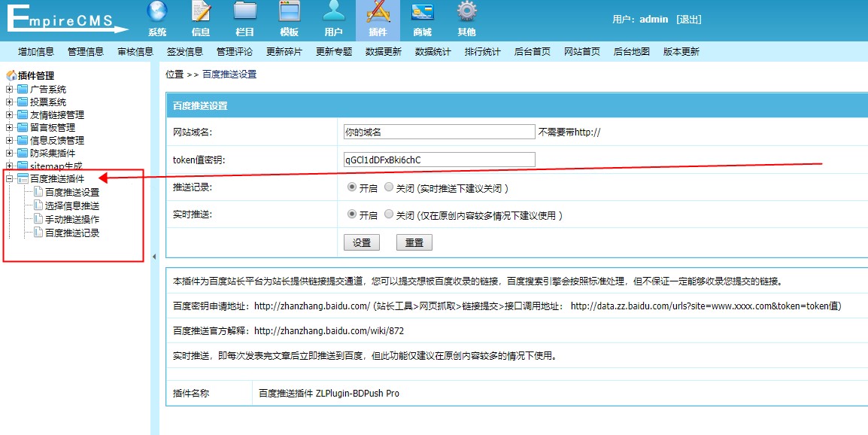Click page icon beside 百度推送设置
The image size is (868, 435).
tap(38, 192)
